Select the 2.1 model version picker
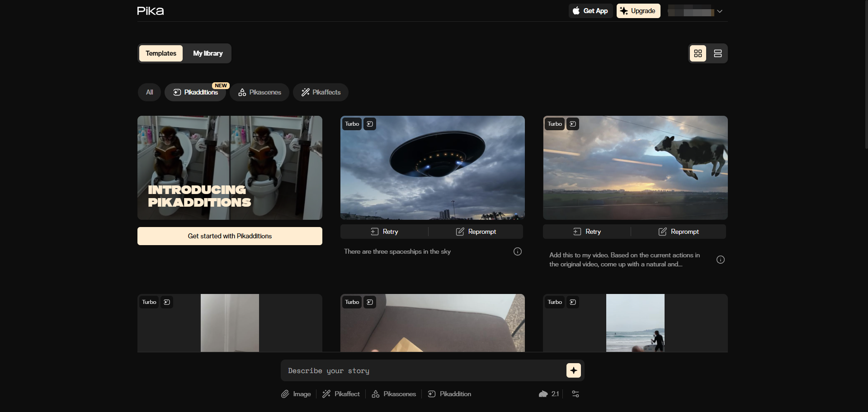Screen dimensions: 868x412 pyautogui.click(x=549, y=394)
